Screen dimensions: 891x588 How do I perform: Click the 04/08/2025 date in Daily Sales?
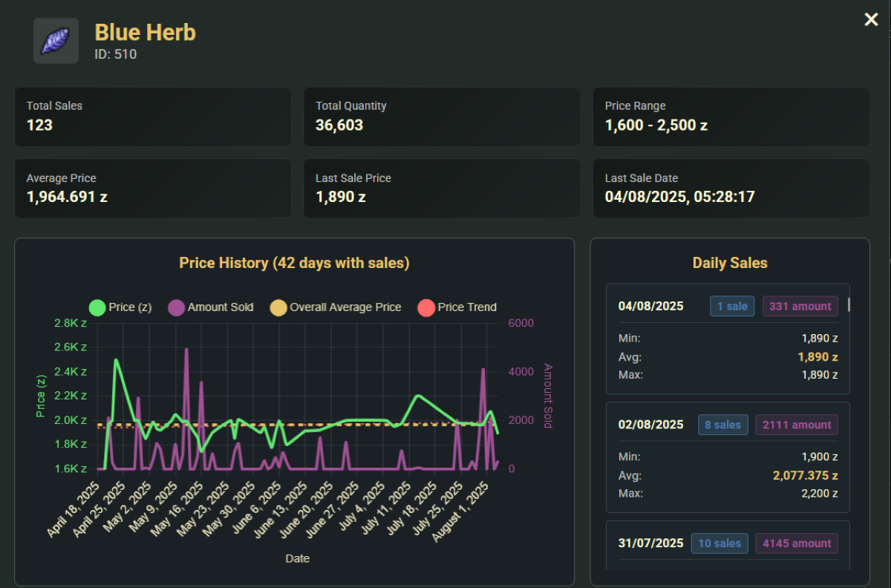click(x=651, y=306)
